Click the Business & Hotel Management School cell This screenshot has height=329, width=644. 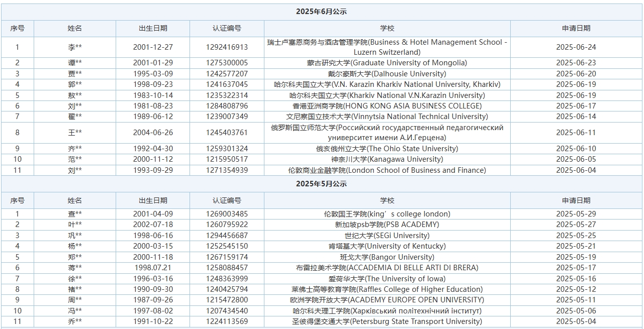pos(387,47)
